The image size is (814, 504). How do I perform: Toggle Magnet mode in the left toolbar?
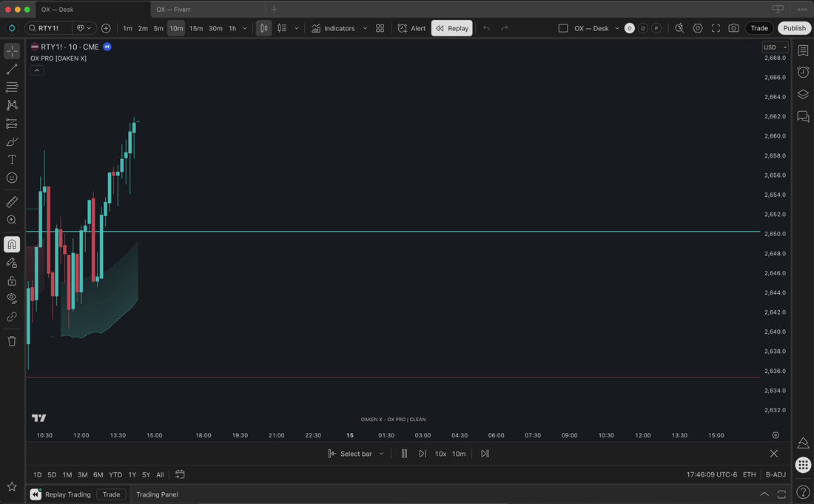pos(12,244)
